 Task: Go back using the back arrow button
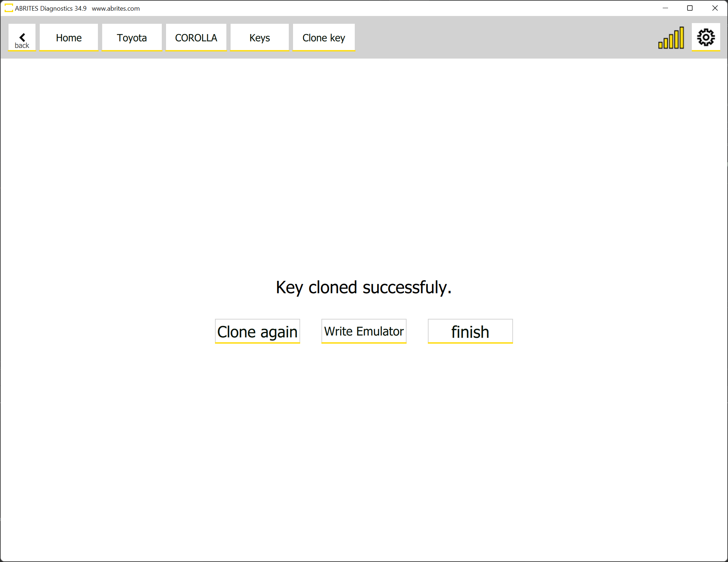[x=22, y=38]
